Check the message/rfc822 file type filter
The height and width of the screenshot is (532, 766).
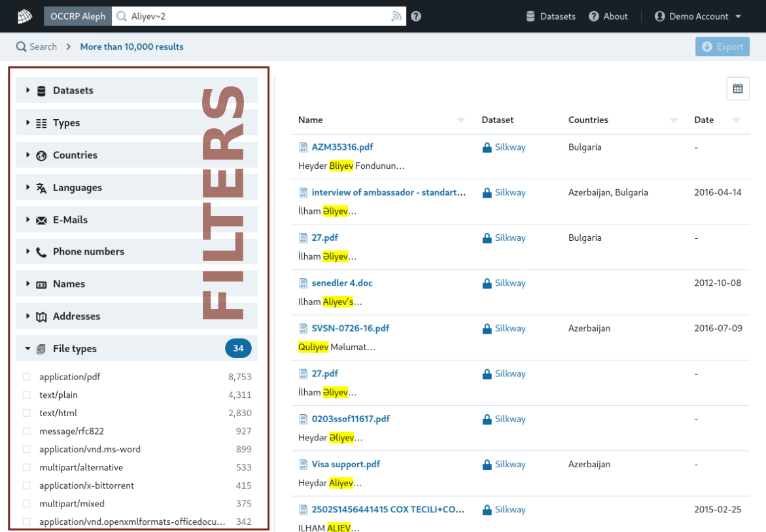[x=26, y=431]
